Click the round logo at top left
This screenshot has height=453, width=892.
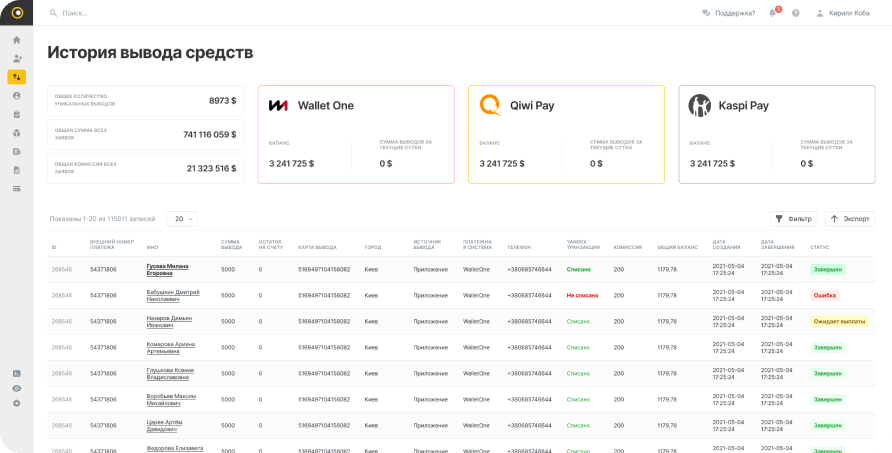(x=17, y=13)
